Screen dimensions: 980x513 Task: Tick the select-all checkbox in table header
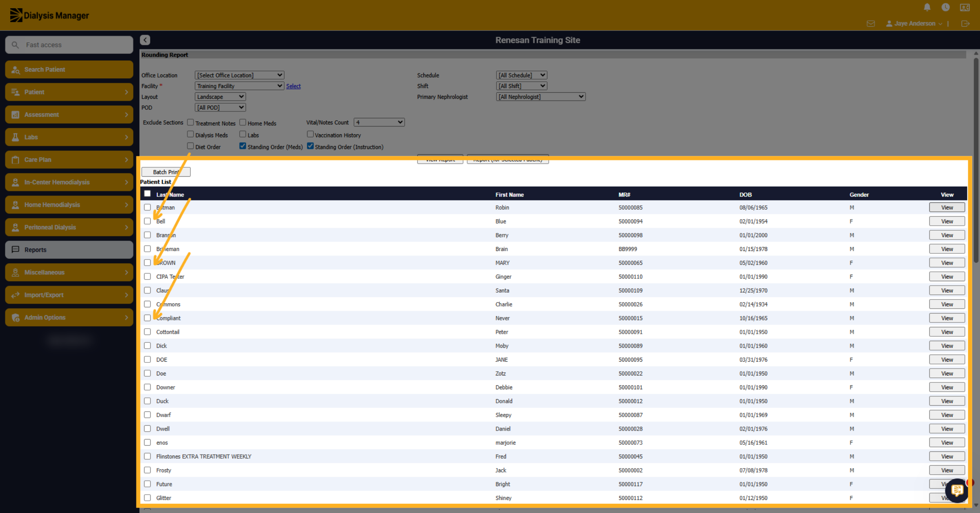[147, 194]
